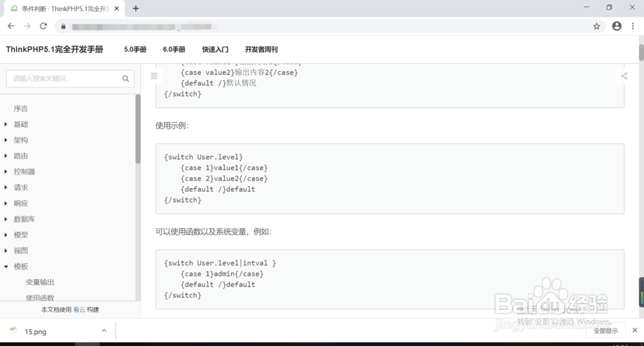Screen dimensions: 644x346
Task: Open the 变量输出 sidebar entry
Action: (x=40, y=282)
